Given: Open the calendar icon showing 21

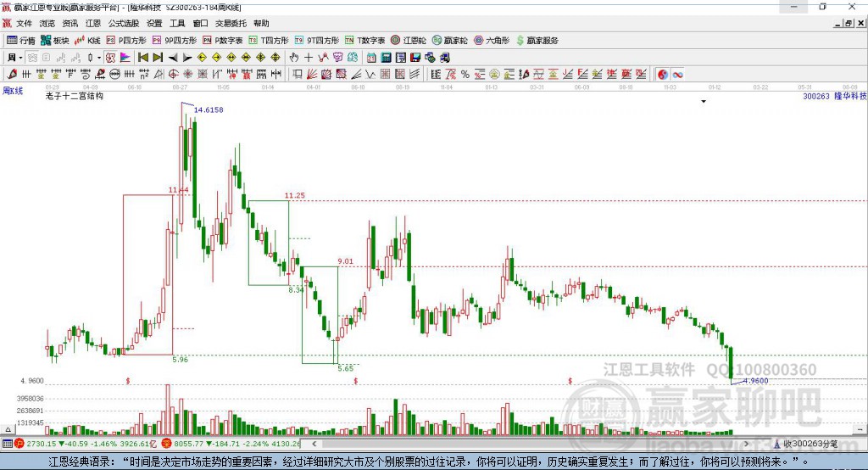Looking at the screenshot, I should [x=371, y=58].
